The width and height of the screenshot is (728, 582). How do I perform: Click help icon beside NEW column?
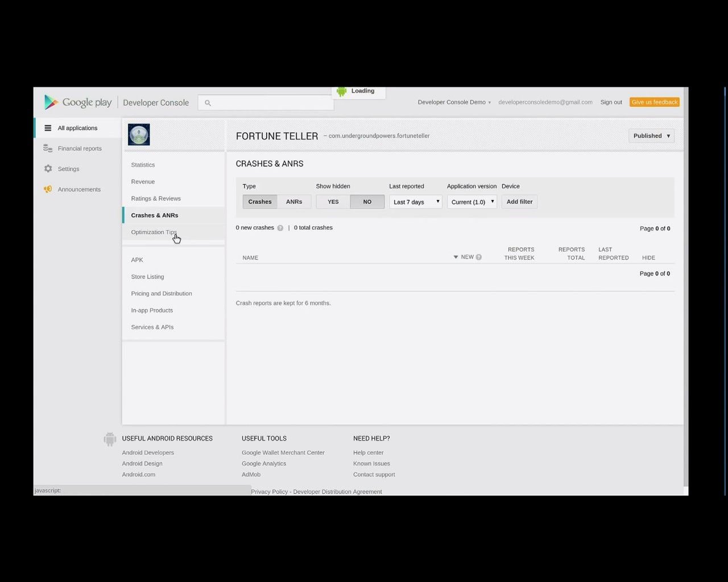click(478, 257)
